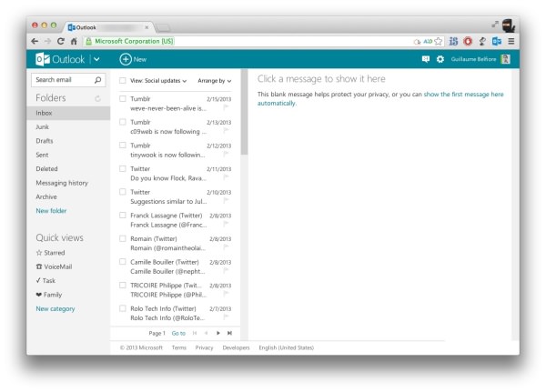Open the settings gear icon
The height and width of the screenshot is (392, 546).
click(x=440, y=59)
